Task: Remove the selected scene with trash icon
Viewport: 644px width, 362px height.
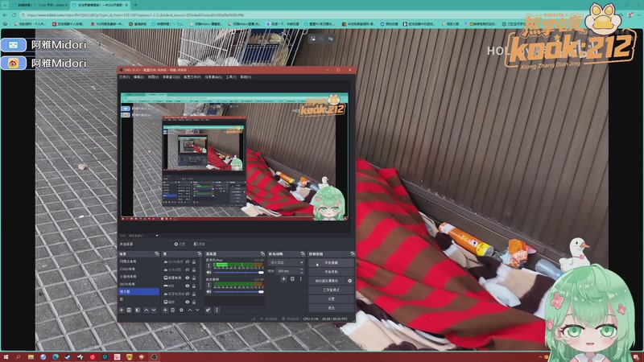Action: click(129, 310)
